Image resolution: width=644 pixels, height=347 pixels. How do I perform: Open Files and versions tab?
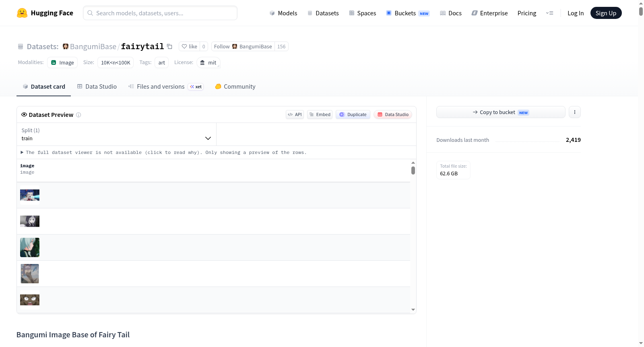(x=166, y=87)
